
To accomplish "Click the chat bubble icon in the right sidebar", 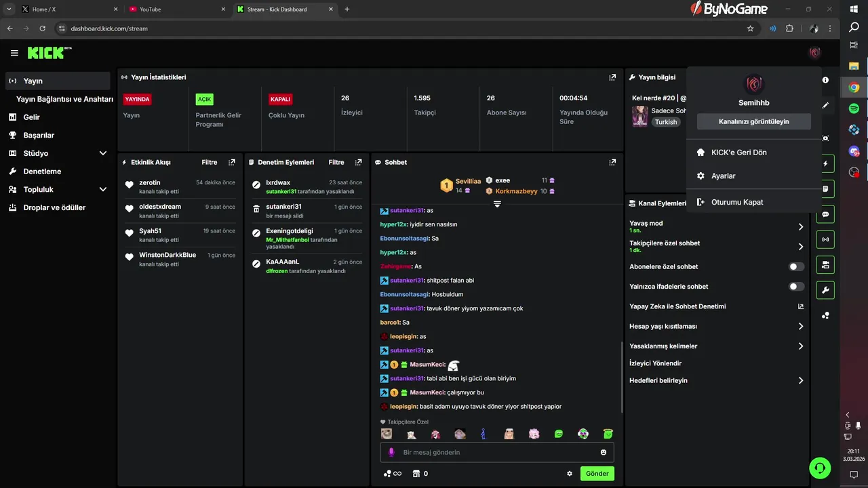I will 825,214.
